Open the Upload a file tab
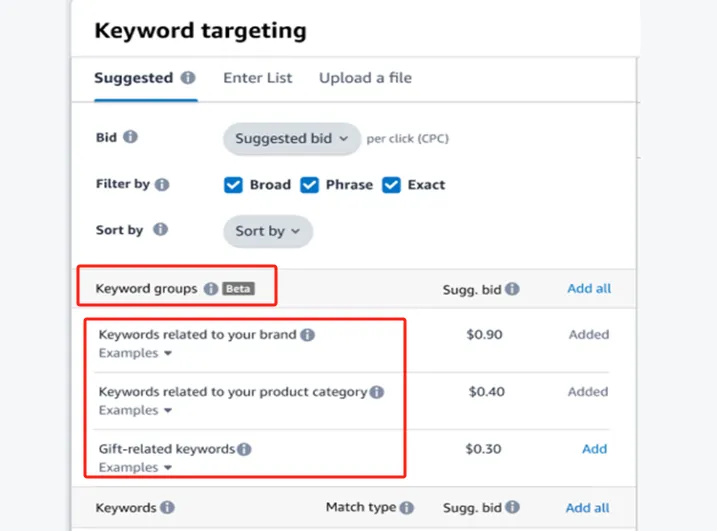This screenshot has height=531, width=717. click(365, 78)
